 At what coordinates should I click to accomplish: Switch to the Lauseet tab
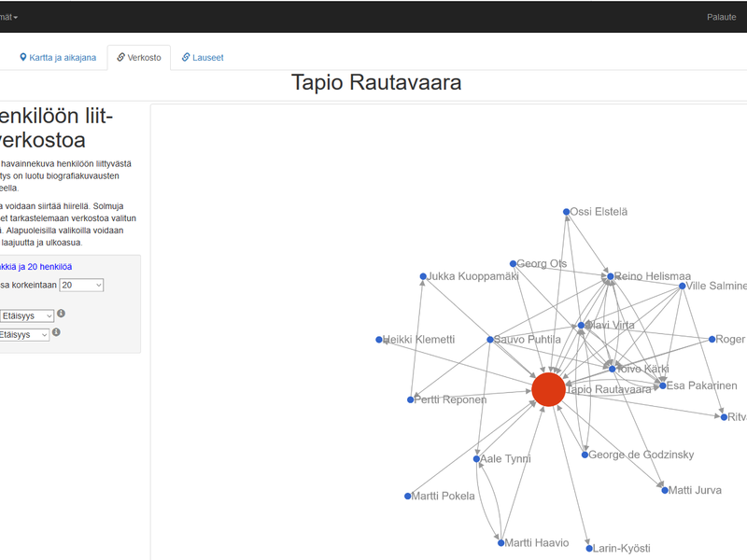coord(203,57)
